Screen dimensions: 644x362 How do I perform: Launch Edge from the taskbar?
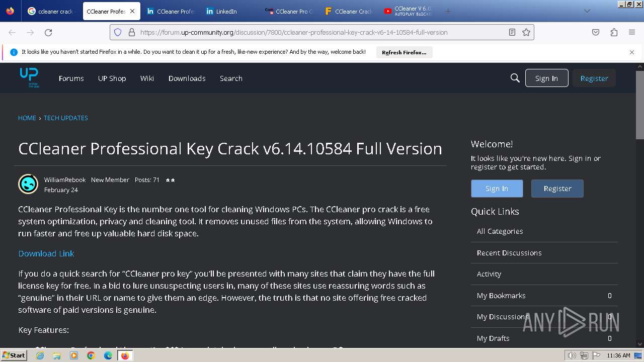click(x=108, y=355)
